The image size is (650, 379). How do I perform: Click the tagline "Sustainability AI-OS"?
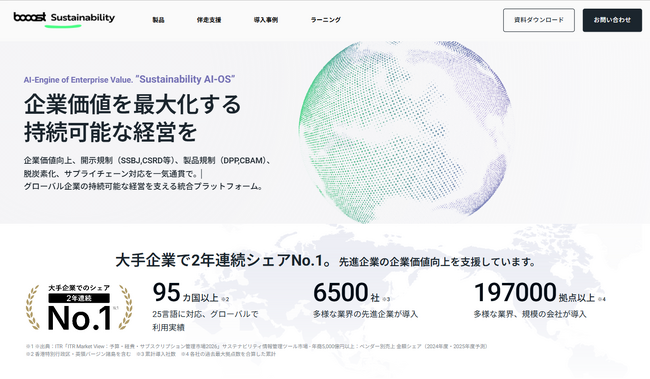click(x=185, y=79)
